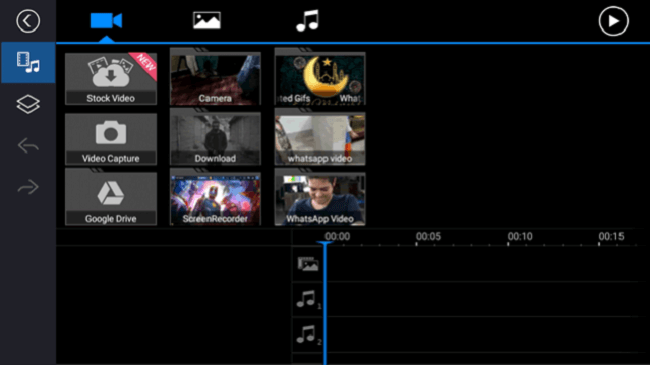Open the ScreenRecorder folder
This screenshot has width=650, height=365.
[x=215, y=197]
